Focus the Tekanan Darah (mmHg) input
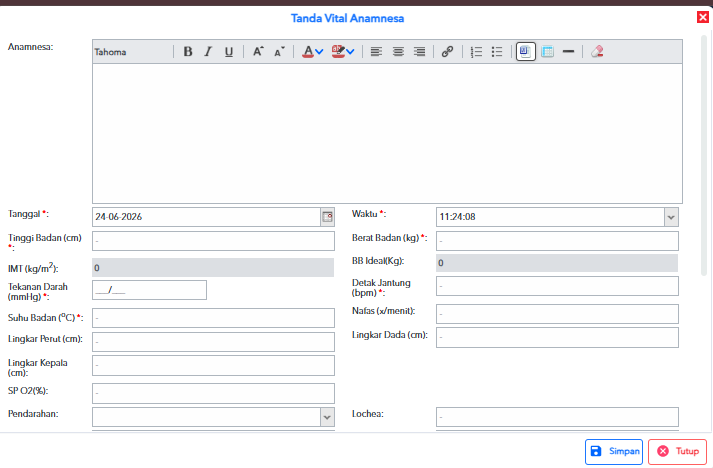The image size is (713, 468). tap(149, 290)
